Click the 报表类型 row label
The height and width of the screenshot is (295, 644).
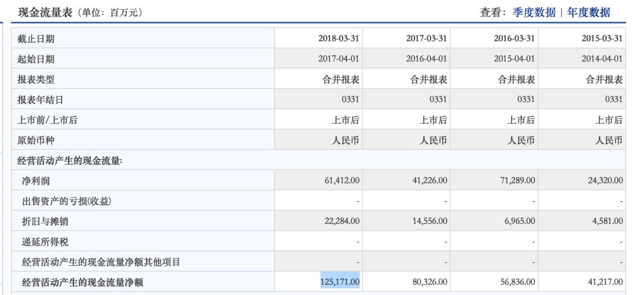point(36,79)
